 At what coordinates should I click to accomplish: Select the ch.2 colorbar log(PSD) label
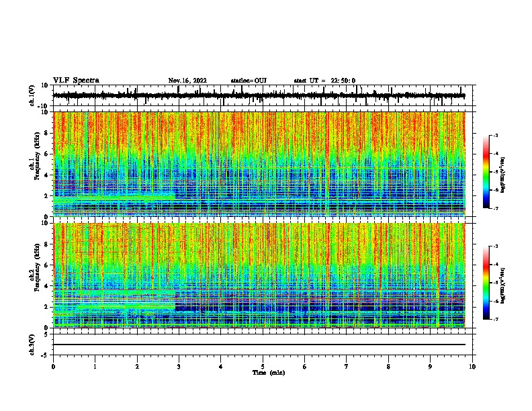point(503,285)
